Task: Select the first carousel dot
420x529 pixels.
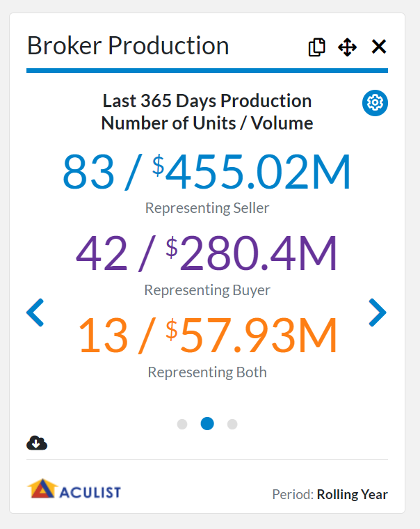Action: coord(182,424)
